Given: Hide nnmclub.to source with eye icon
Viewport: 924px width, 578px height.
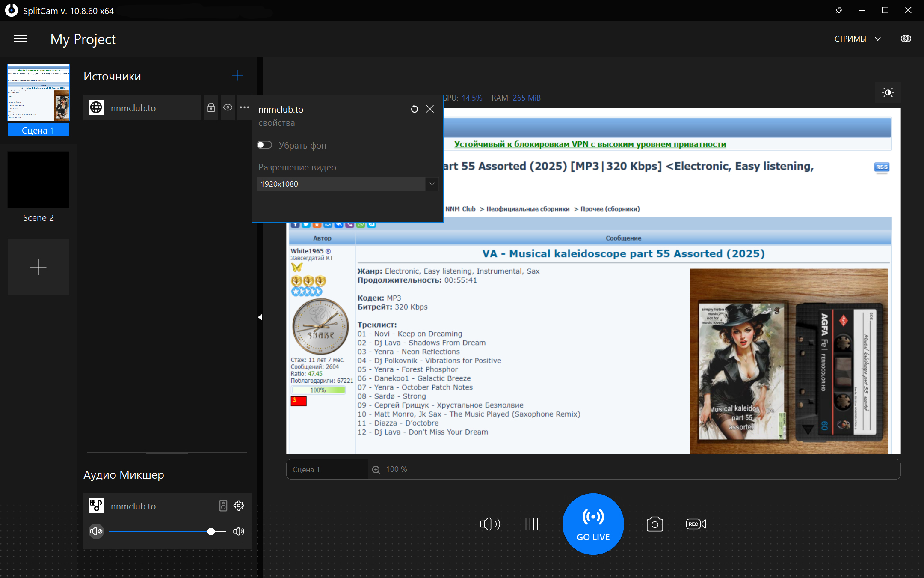Looking at the screenshot, I should tap(228, 107).
